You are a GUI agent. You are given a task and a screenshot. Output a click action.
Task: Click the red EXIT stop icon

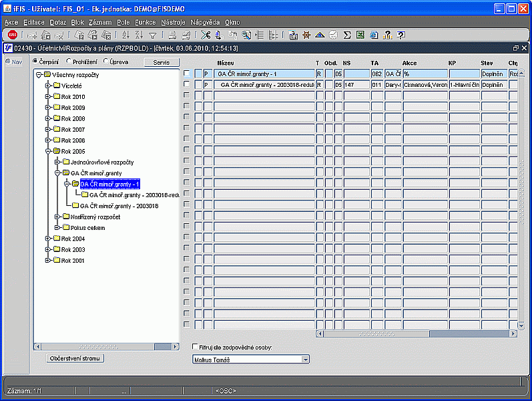click(13, 35)
